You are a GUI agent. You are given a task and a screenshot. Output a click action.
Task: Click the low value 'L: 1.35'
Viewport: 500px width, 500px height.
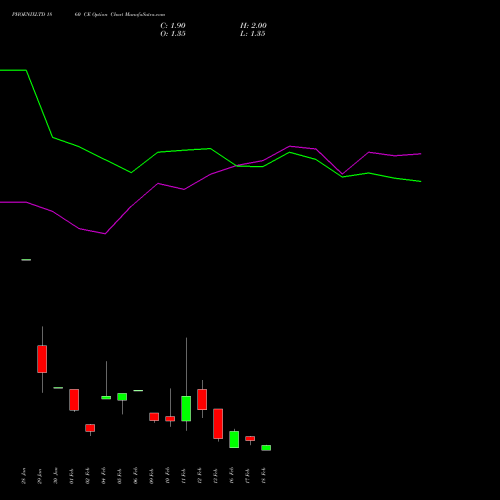click(x=252, y=34)
